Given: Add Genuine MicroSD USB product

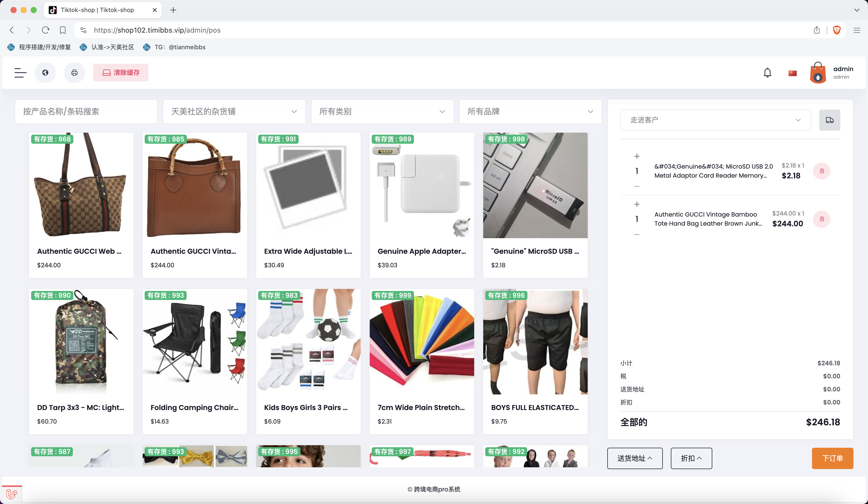Looking at the screenshot, I should 535,205.
